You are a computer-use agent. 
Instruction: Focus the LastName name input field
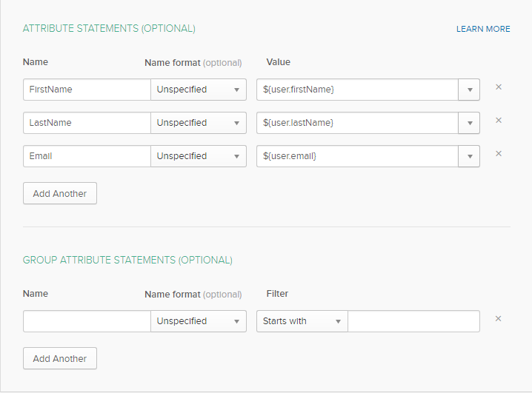(87, 123)
